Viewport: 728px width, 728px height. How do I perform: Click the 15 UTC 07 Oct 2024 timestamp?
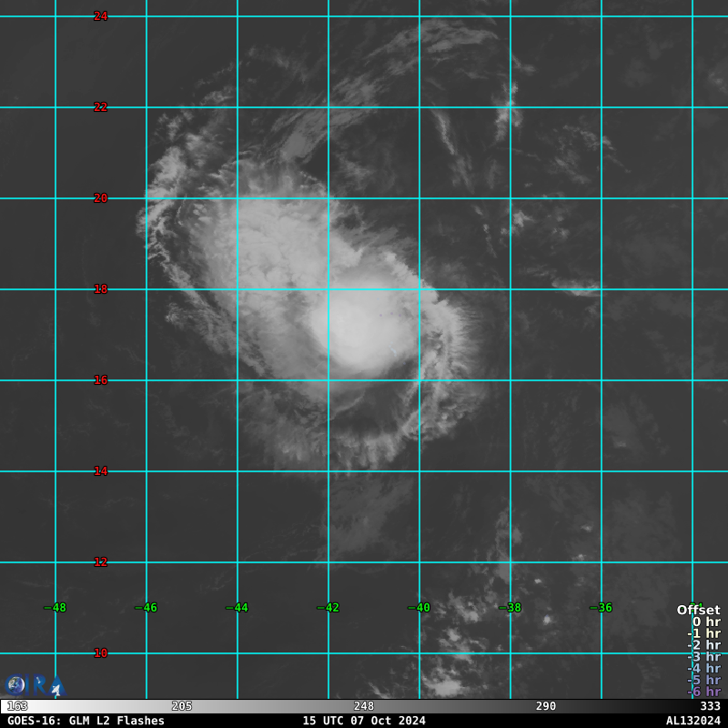coord(364,721)
